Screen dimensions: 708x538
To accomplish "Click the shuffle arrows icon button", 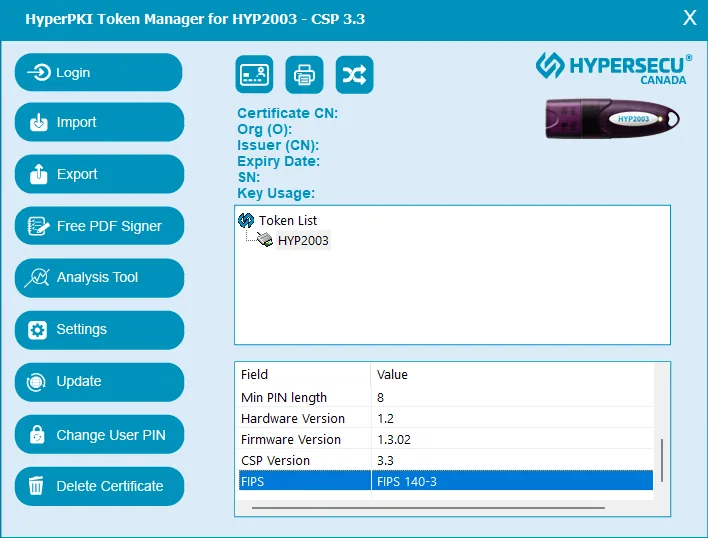I will [x=354, y=74].
